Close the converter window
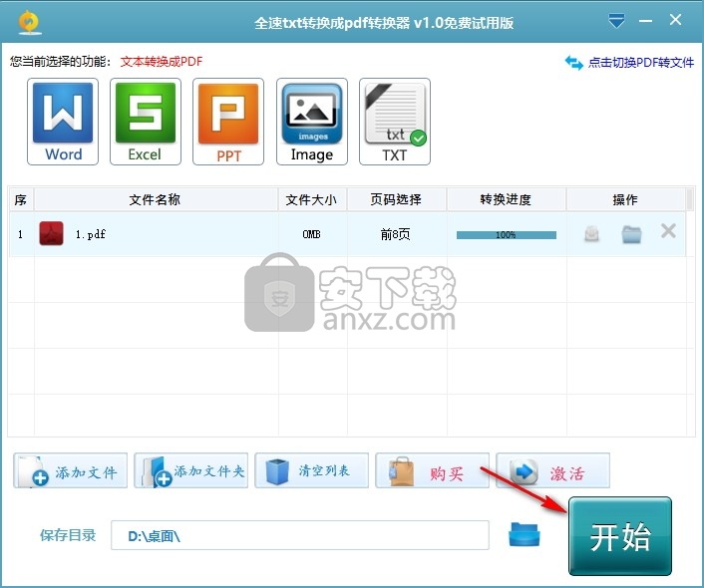The width and height of the screenshot is (704, 588). (x=675, y=19)
